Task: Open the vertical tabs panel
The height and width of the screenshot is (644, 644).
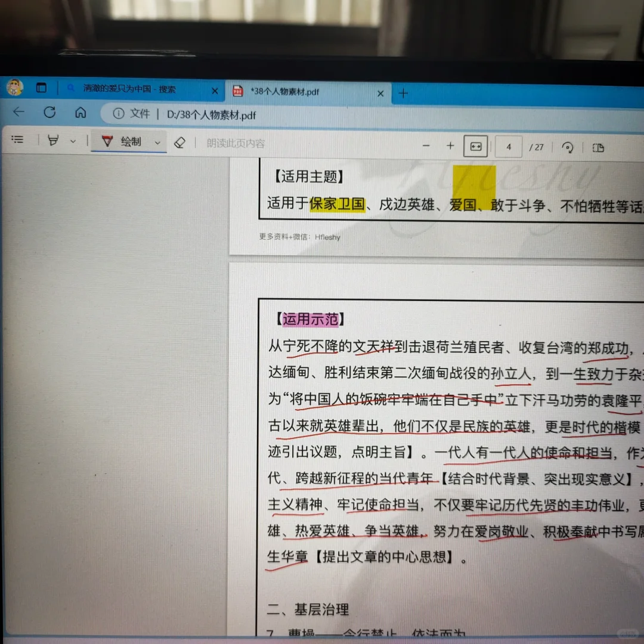Action: tap(42, 88)
